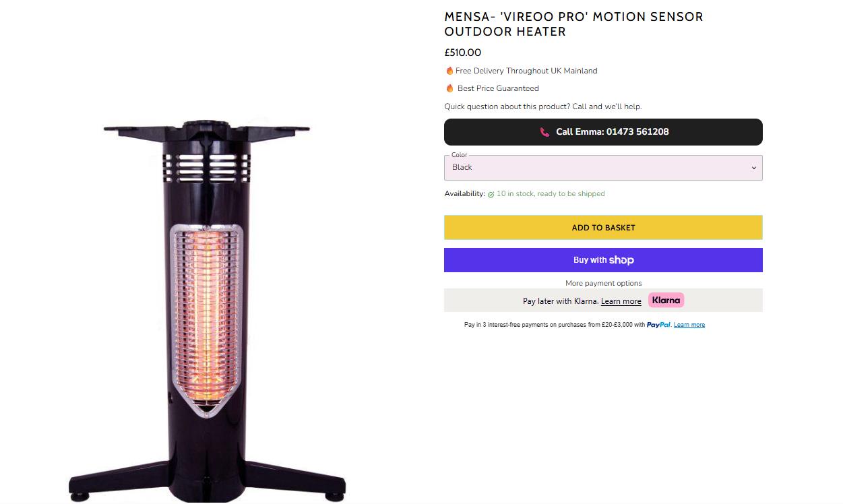
Task: Expand the Color selector using its chevron arrow
Action: (x=753, y=168)
